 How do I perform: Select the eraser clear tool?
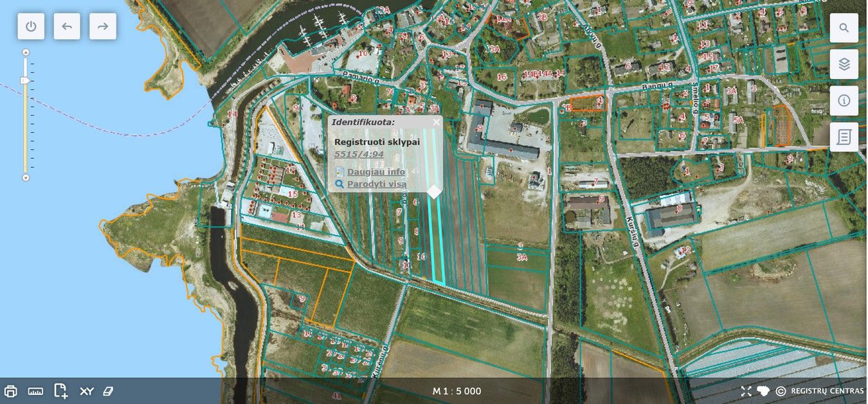pos(108,391)
